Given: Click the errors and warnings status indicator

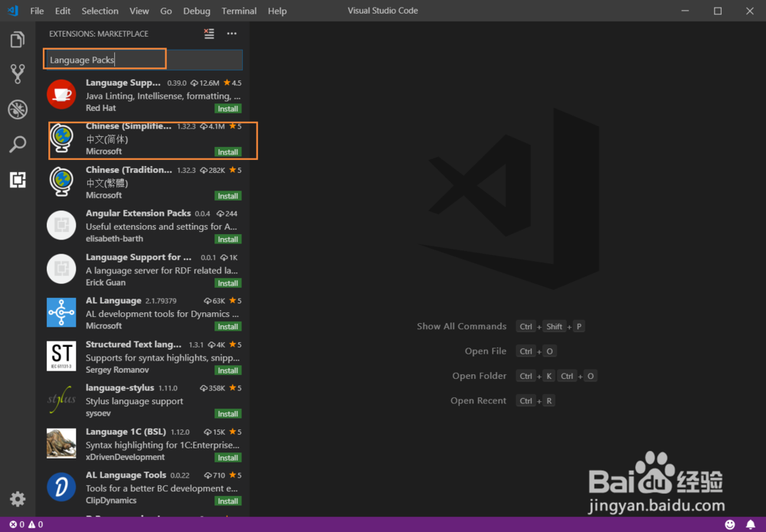Looking at the screenshot, I should coord(26,524).
